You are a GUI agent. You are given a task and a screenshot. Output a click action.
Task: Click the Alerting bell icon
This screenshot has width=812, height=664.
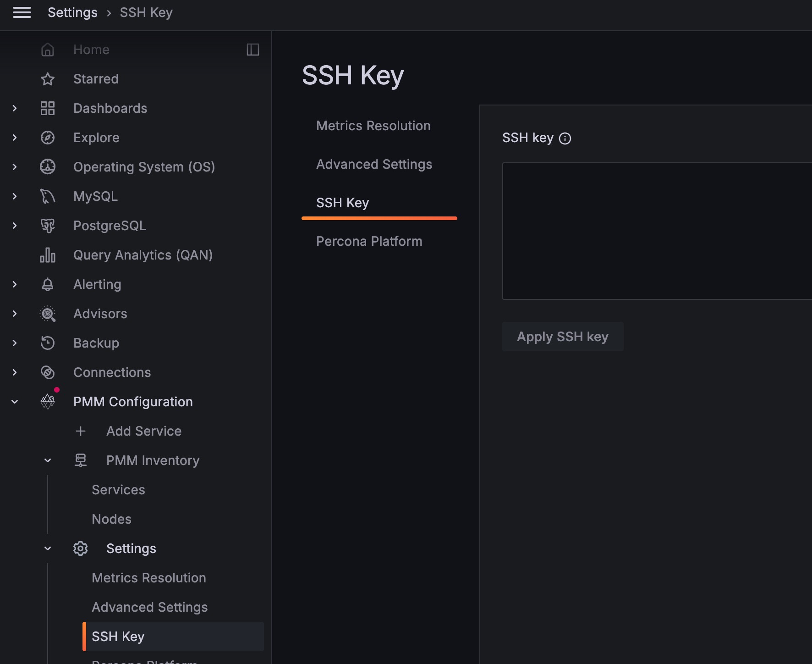click(48, 284)
